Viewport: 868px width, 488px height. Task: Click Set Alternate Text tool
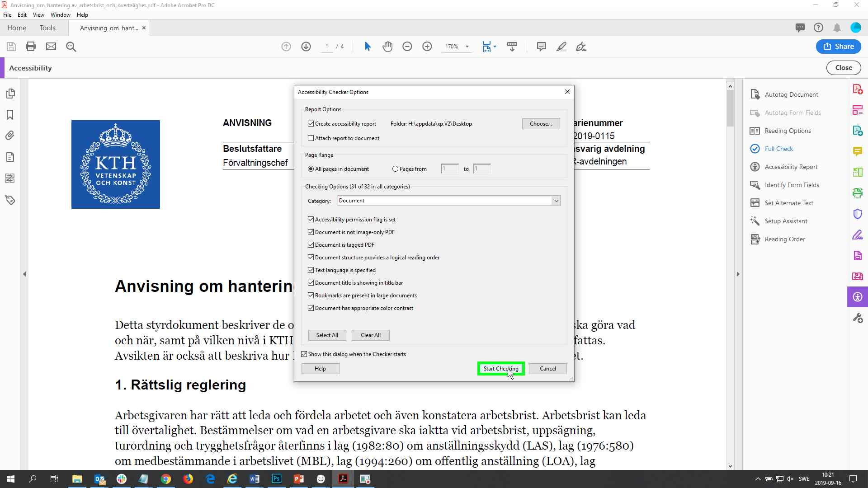(782, 203)
